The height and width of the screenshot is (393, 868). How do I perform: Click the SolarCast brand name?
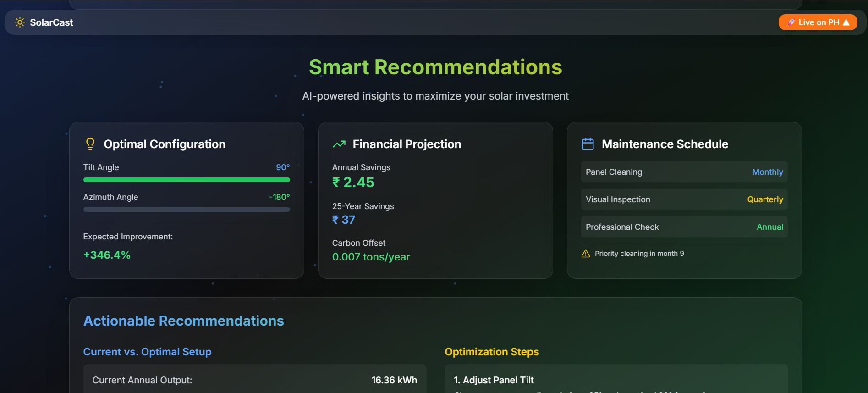(x=51, y=22)
